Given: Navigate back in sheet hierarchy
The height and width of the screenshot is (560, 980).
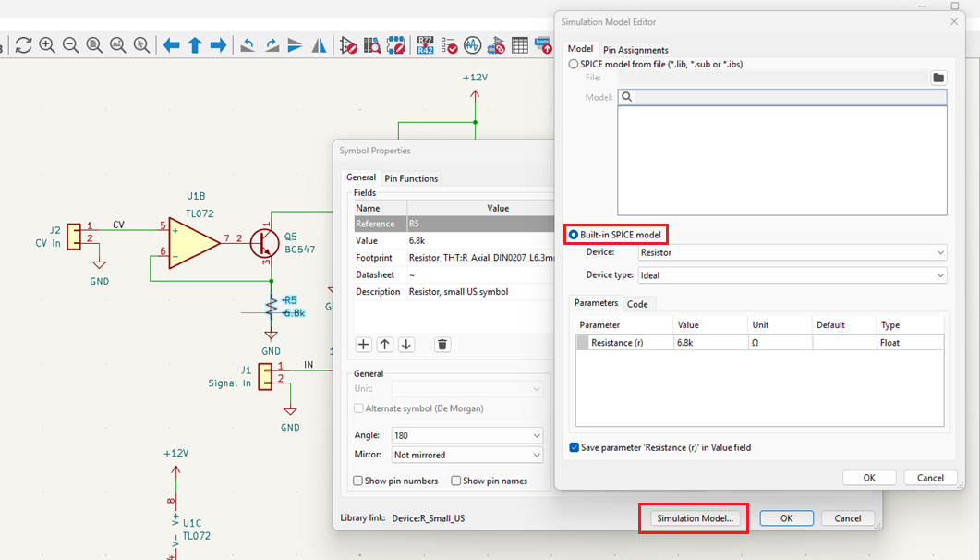Looking at the screenshot, I should point(171,45).
